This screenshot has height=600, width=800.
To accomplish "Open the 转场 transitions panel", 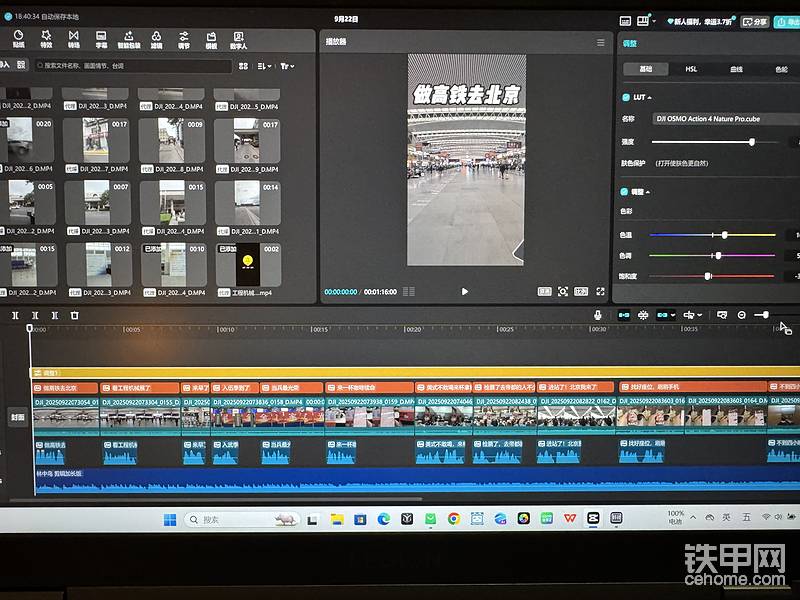I will tap(74, 39).
